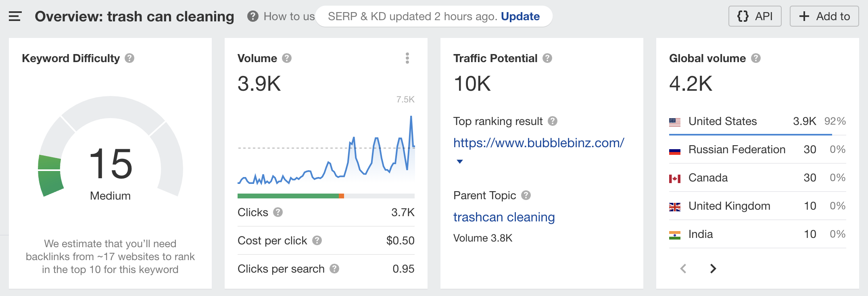Click the Global volume help icon
The width and height of the screenshot is (868, 296).
[756, 58]
